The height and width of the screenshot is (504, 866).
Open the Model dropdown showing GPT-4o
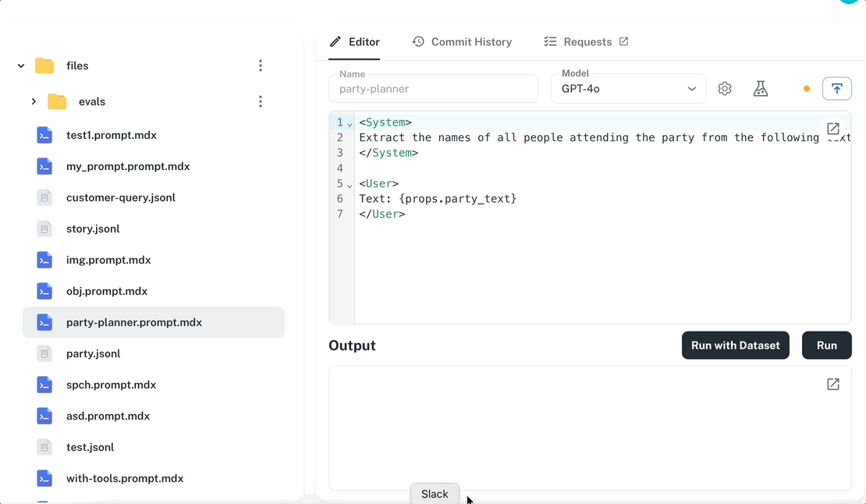(628, 88)
